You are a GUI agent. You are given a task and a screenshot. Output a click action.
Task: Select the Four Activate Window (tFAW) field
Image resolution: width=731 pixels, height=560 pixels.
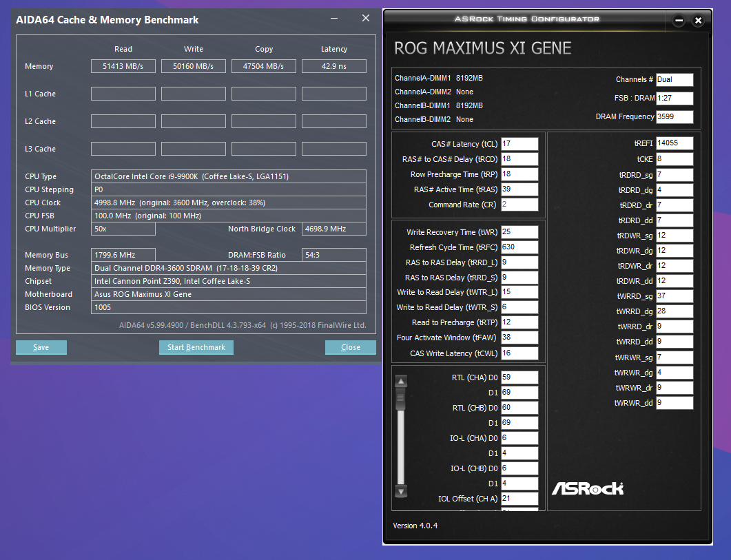[x=519, y=338]
